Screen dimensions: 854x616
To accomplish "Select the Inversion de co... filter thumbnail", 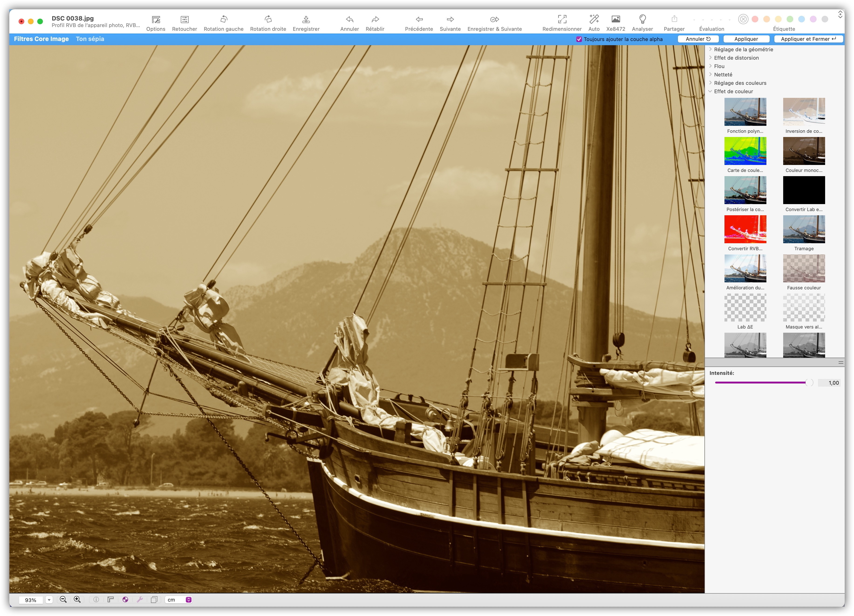I will tap(804, 112).
